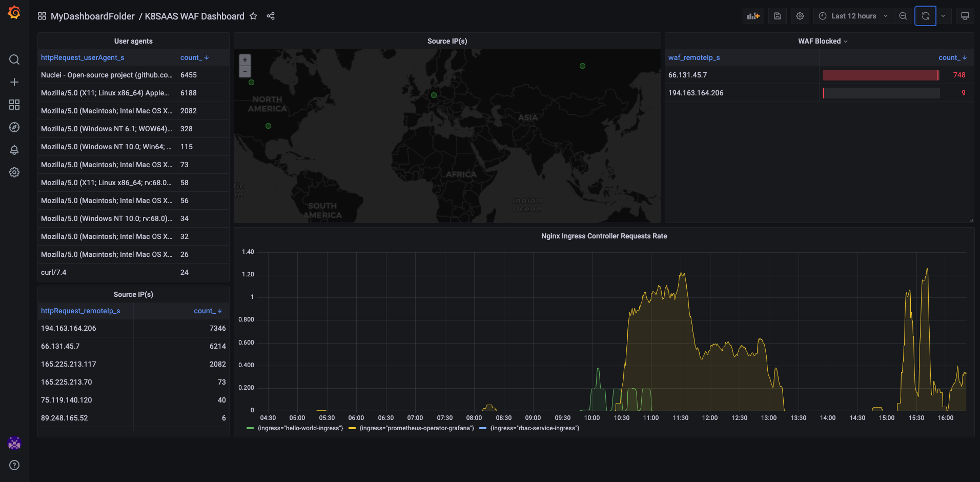Zoom in on the Source IP map
980x482 pixels.
pyautogui.click(x=245, y=60)
